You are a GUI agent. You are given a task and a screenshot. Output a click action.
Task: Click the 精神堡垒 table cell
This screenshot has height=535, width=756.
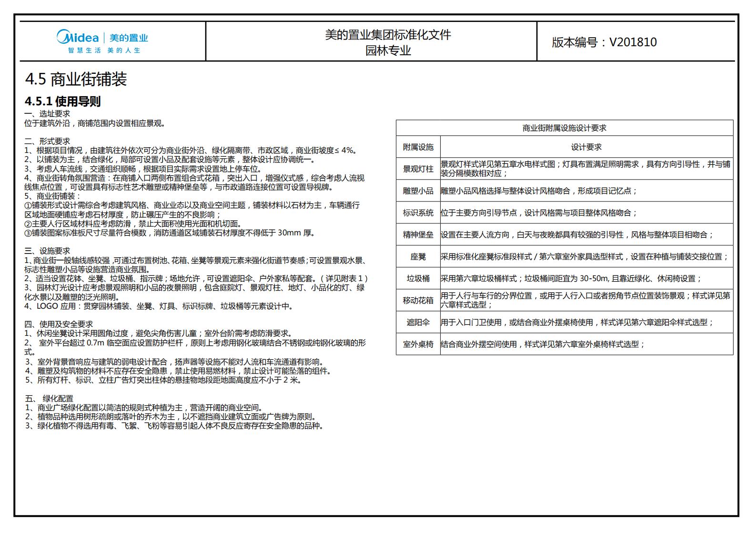[418, 235]
